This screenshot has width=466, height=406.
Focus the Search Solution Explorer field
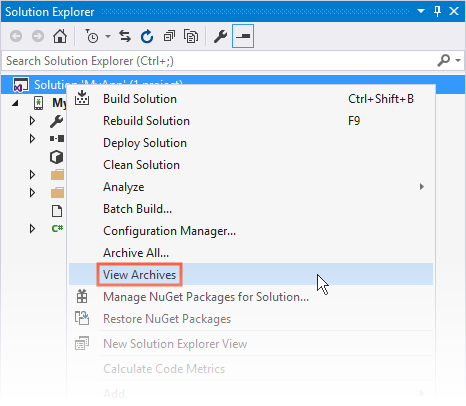[x=220, y=61]
